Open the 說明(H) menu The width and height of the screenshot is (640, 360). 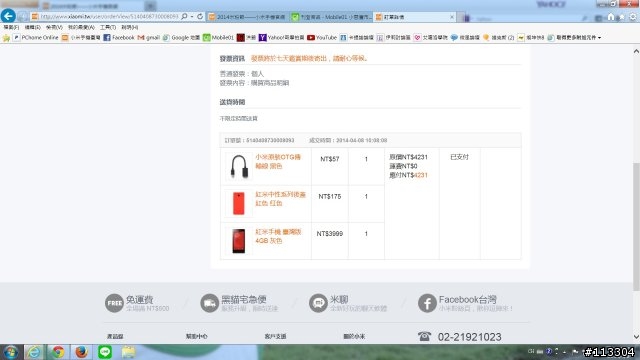point(130,27)
